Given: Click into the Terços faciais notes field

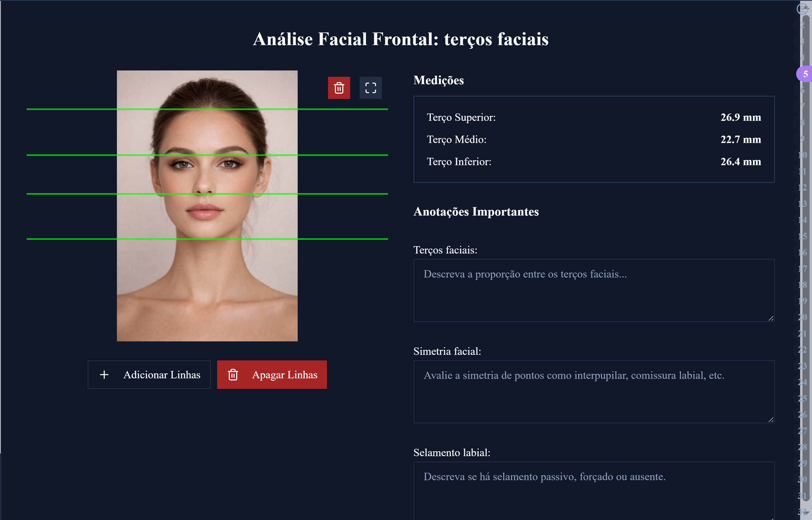Looking at the screenshot, I should pos(593,290).
